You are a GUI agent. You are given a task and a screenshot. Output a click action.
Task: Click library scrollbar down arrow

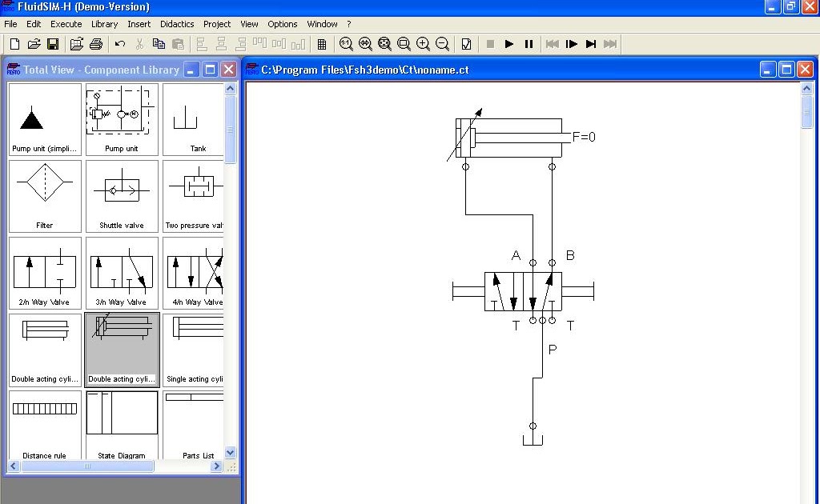pyautogui.click(x=230, y=452)
